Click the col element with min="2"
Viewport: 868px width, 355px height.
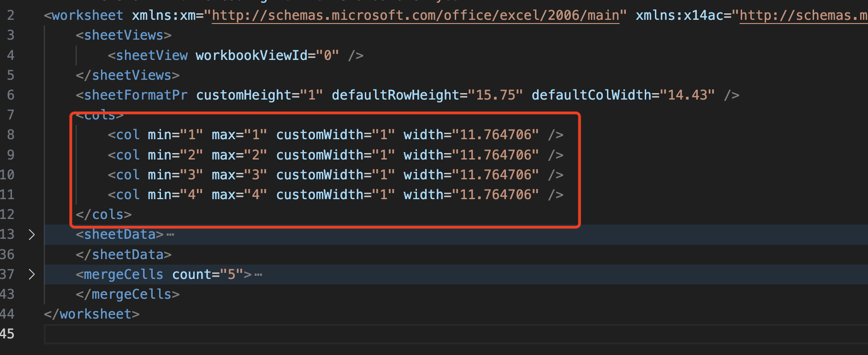coord(336,155)
